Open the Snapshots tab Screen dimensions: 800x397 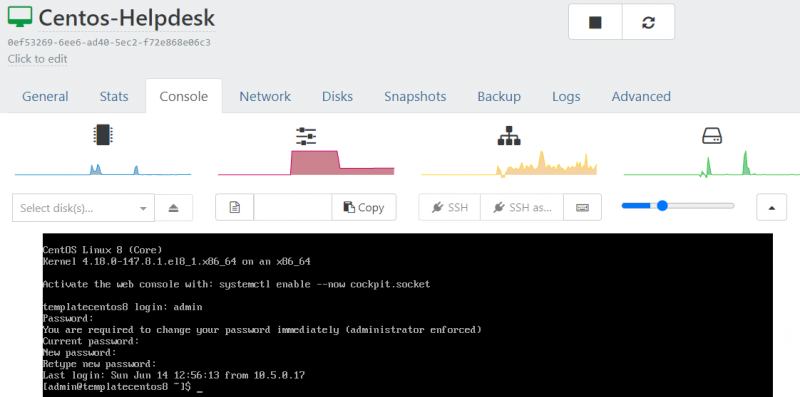[x=415, y=96]
